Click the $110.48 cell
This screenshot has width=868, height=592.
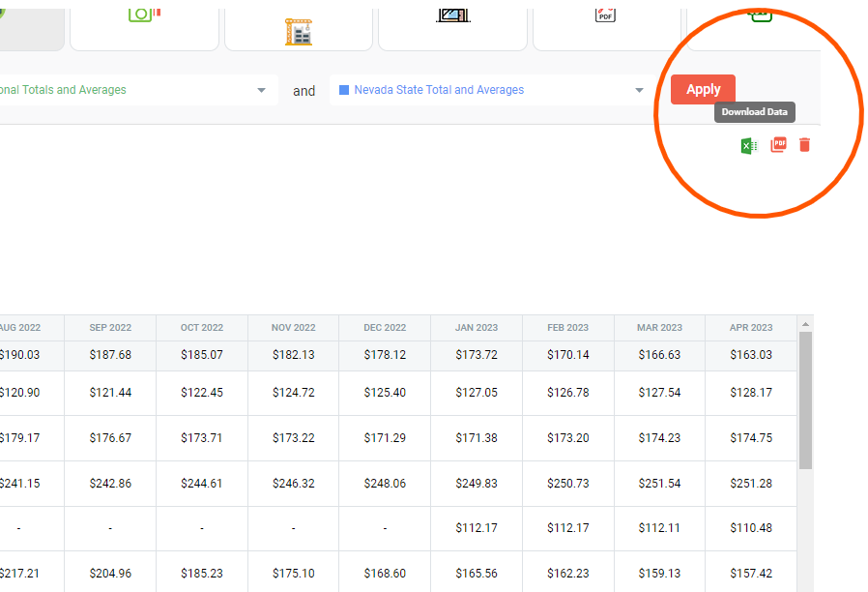click(751, 528)
